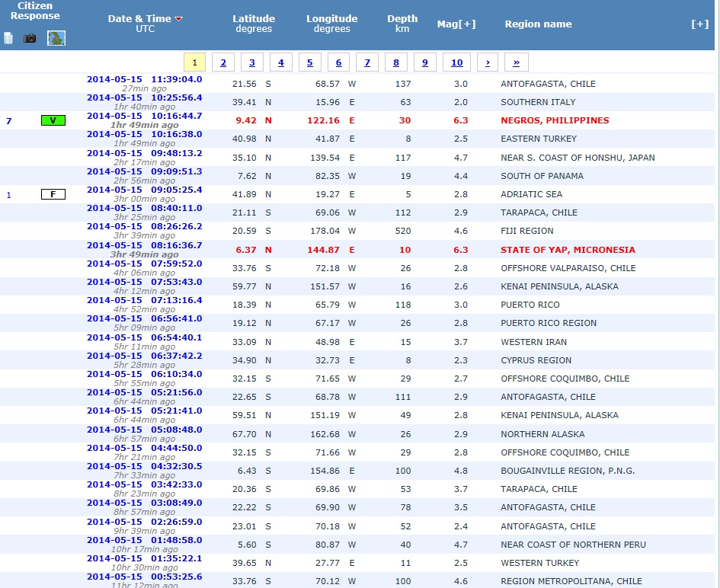Open the 10:16:44.7 Negros, Philippines earthquake entry

(145, 116)
